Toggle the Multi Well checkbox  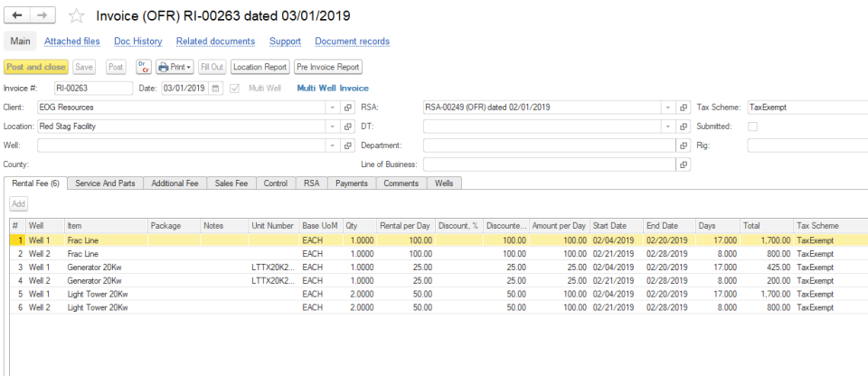[236, 89]
